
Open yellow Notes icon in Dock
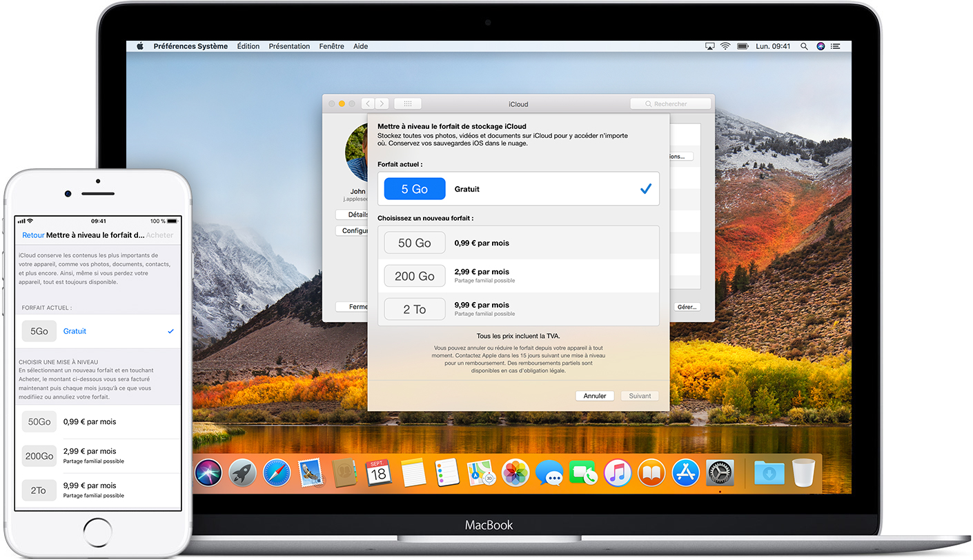pyautogui.click(x=413, y=473)
